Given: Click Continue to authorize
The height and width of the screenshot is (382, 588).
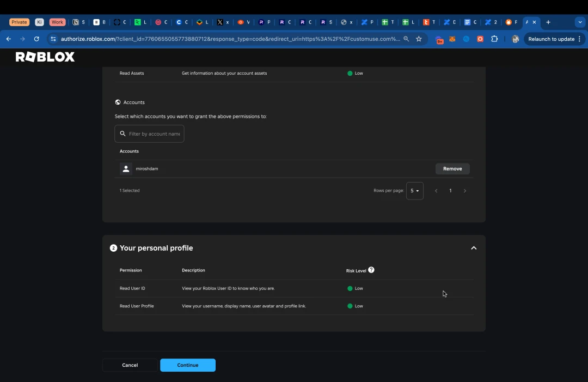Looking at the screenshot, I should click(x=188, y=365).
